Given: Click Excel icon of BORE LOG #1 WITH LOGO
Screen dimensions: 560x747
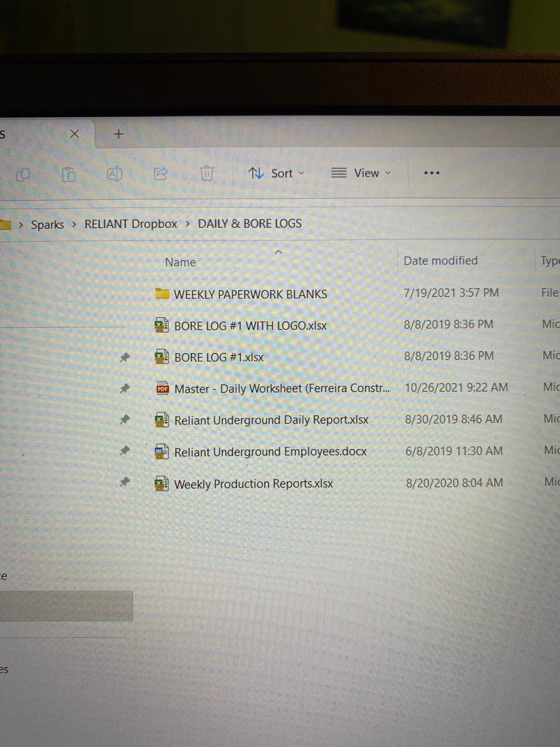Looking at the screenshot, I should (161, 325).
